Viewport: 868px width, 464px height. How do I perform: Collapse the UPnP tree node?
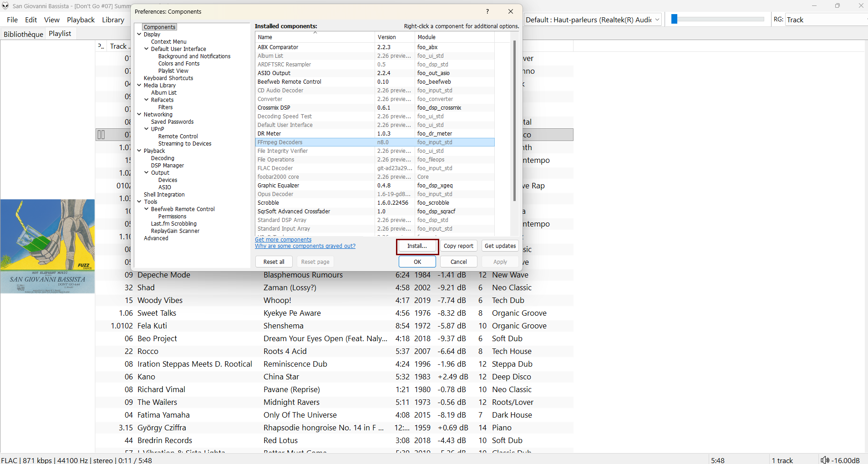tap(147, 129)
